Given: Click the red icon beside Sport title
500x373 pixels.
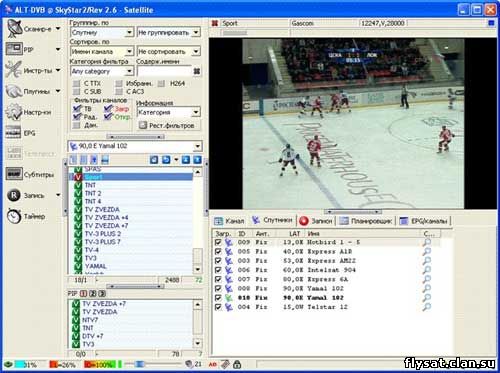Looking at the screenshot, I should click(x=215, y=23).
